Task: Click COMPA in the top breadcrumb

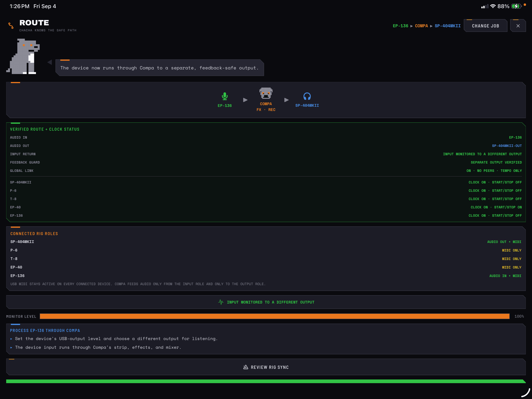Action: click(x=421, y=26)
